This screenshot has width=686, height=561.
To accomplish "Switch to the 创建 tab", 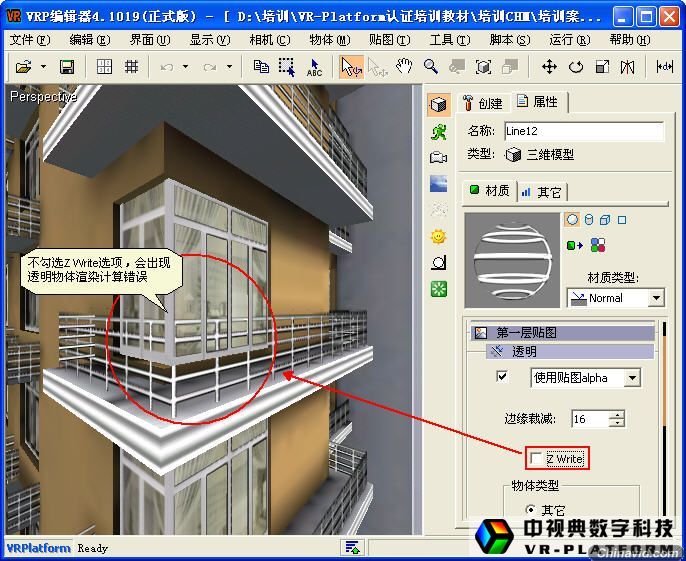I will point(482,103).
